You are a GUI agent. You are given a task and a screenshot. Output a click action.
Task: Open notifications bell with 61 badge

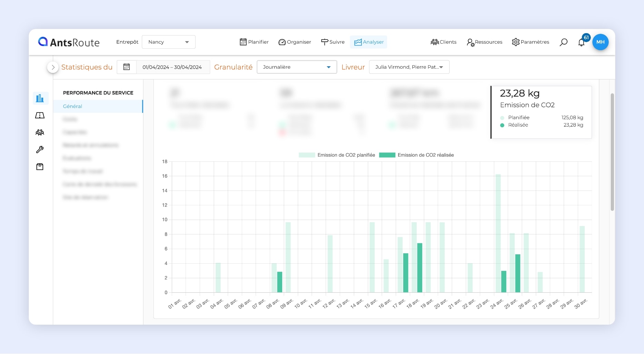(582, 42)
